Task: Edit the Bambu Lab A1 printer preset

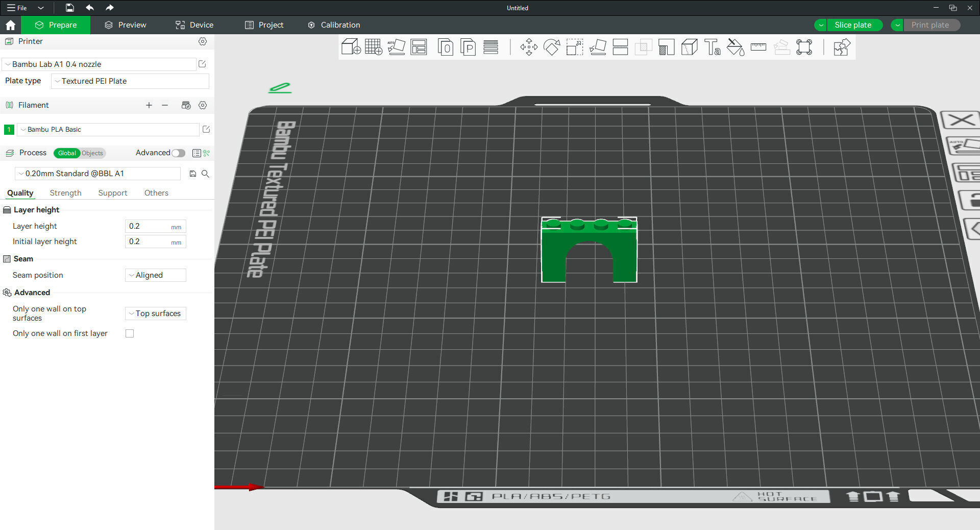Action: click(202, 64)
